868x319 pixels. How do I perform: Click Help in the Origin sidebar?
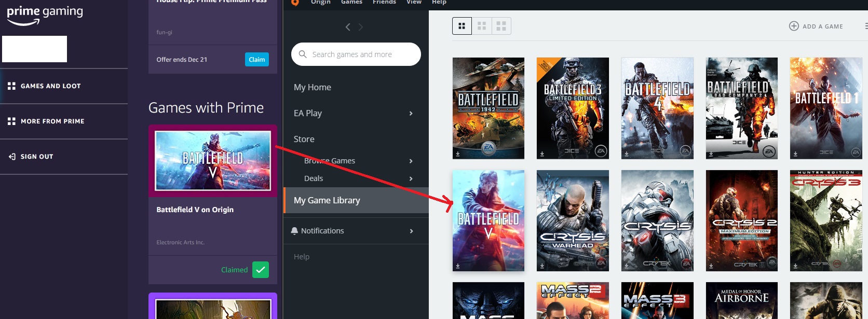click(x=302, y=257)
